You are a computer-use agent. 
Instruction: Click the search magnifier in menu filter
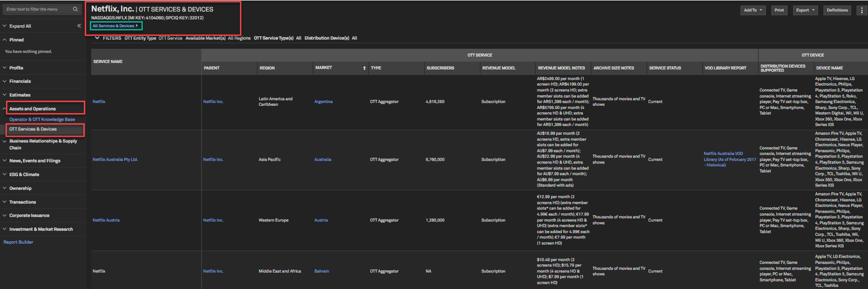(75, 9)
